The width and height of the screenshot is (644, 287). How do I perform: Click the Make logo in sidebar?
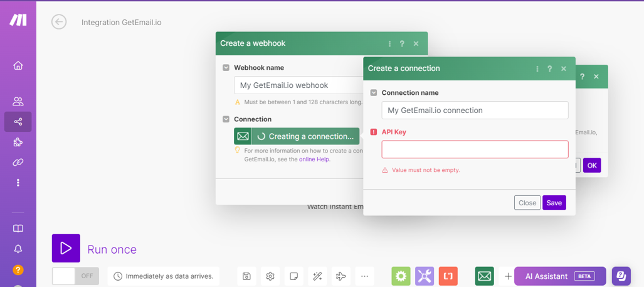pos(18,20)
